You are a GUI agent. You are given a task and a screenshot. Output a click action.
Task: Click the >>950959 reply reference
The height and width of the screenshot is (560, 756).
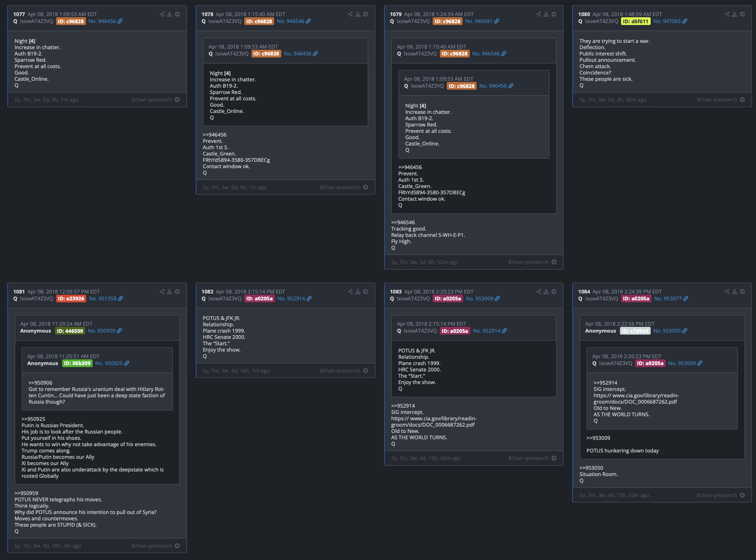[26, 493]
